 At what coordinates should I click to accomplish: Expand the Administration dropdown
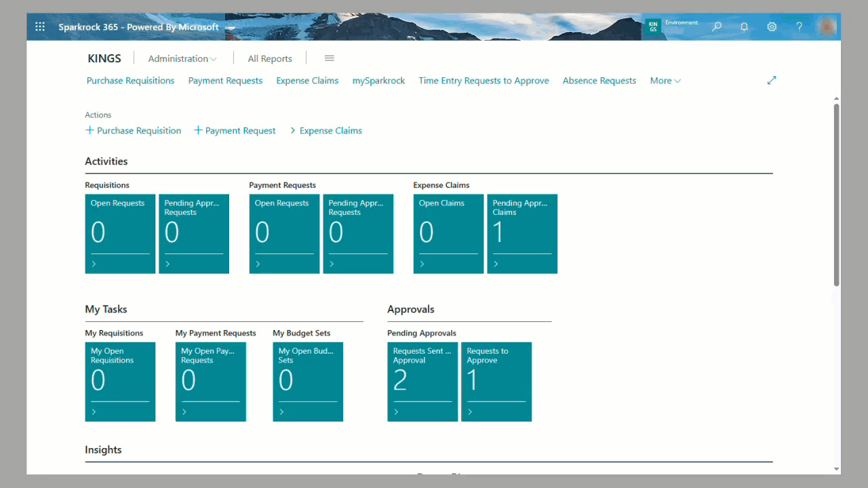point(182,58)
